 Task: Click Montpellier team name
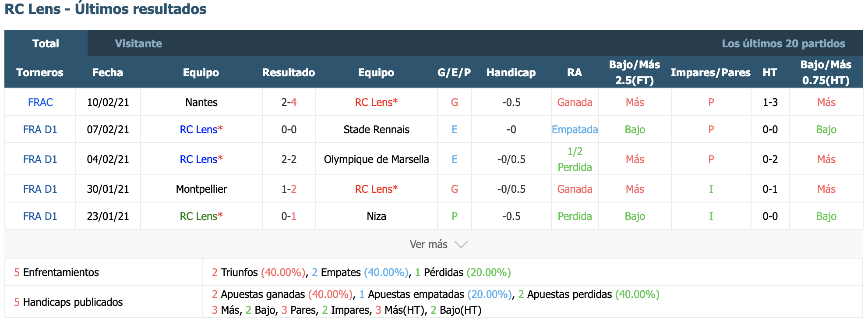pos(201,189)
